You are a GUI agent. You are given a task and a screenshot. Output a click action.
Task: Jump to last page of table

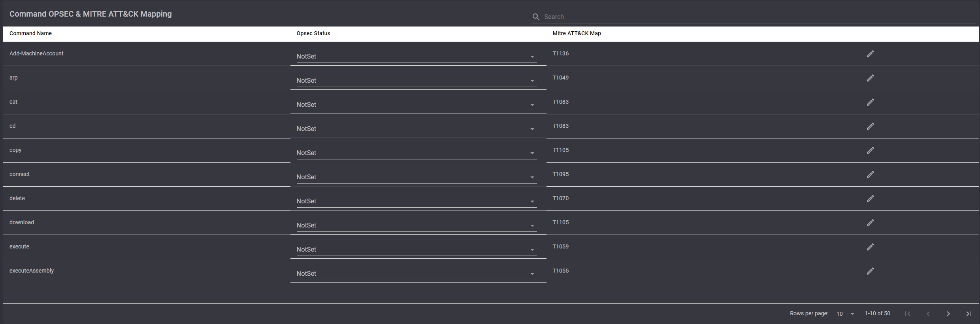pos(969,314)
